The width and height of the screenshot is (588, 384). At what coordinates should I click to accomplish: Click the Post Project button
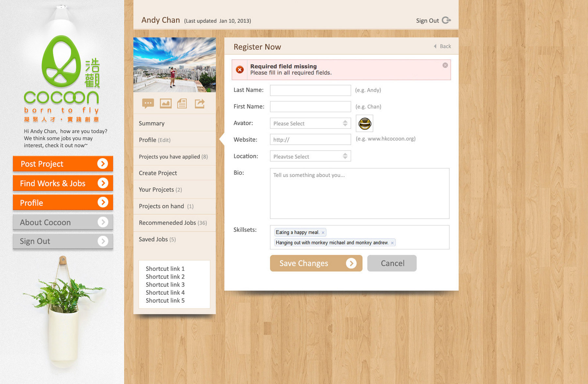(x=63, y=164)
